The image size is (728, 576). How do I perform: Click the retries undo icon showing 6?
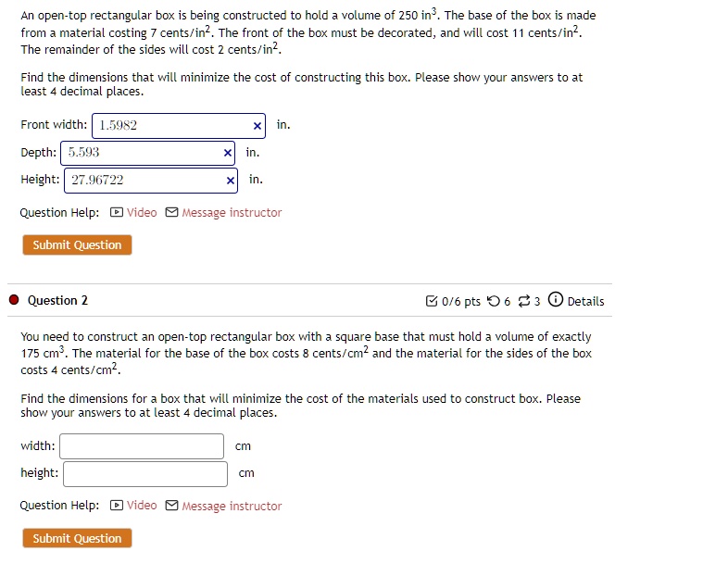click(493, 301)
